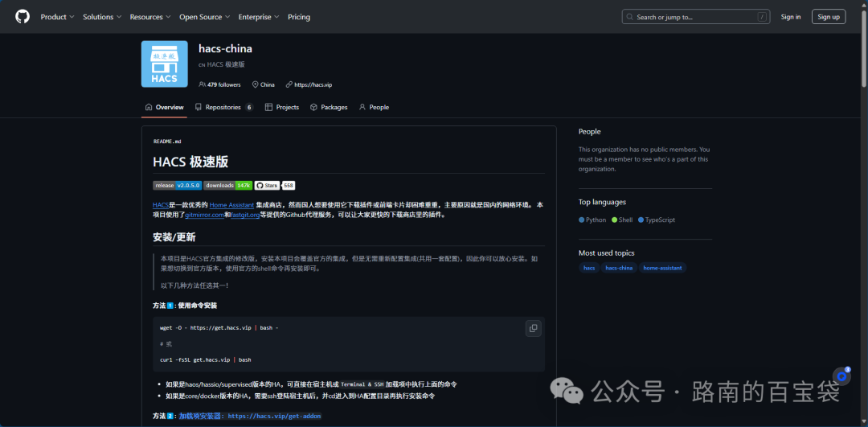Switch to the Repositories tab
Viewport: 868px width, 427px height.
(x=223, y=108)
